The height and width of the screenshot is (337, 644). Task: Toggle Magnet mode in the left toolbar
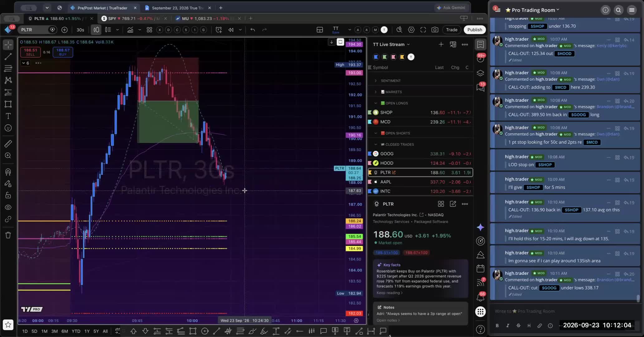point(8,172)
